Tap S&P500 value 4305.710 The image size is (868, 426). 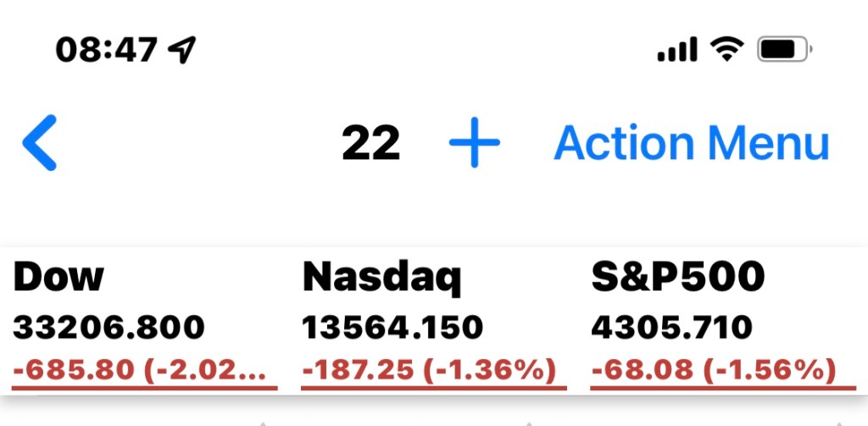(x=672, y=327)
